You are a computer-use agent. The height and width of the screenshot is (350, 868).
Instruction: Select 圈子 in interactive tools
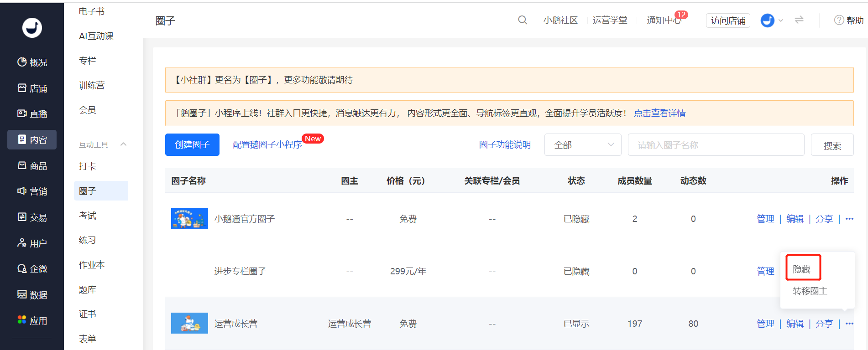point(101,191)
